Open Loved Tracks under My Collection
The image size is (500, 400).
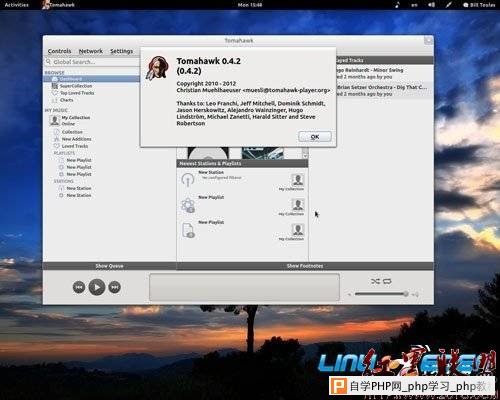[x=75, y=146]
